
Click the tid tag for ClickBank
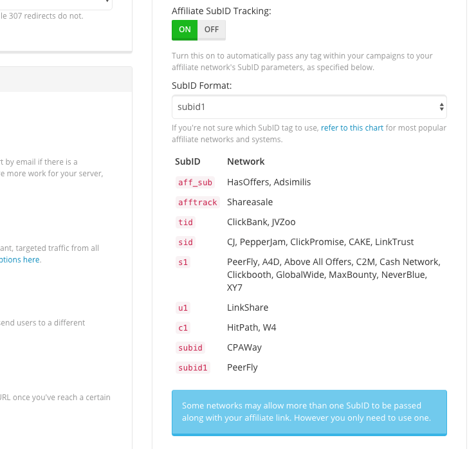(185, 223)
